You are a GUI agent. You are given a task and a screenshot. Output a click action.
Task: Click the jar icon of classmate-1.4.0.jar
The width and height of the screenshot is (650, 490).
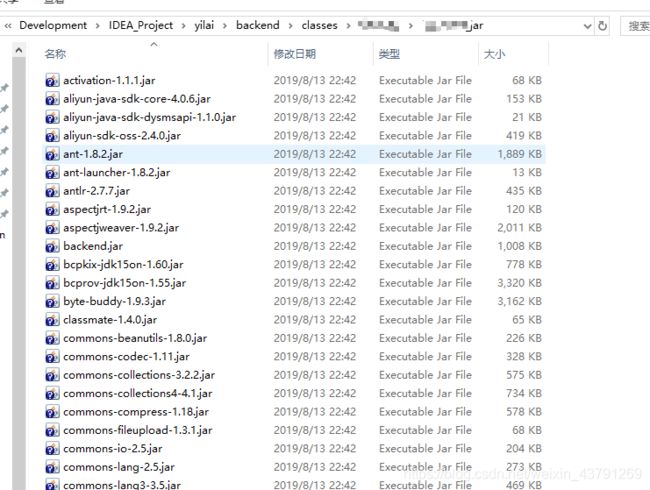(52, 320)
